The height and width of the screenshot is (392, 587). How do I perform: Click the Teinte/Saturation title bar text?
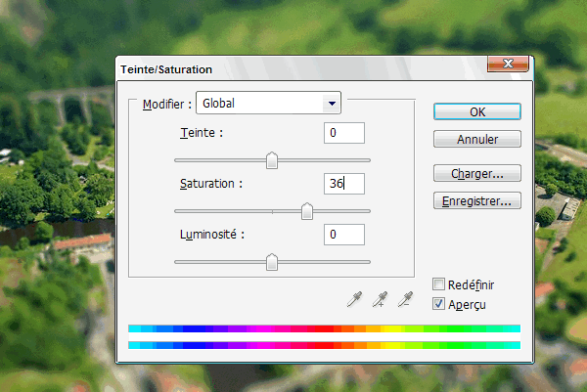click(166, 69)
